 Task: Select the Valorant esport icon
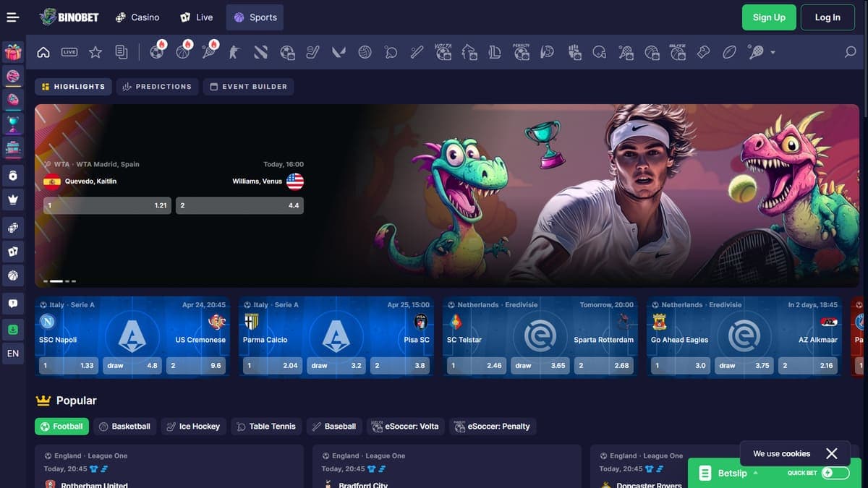339,52
